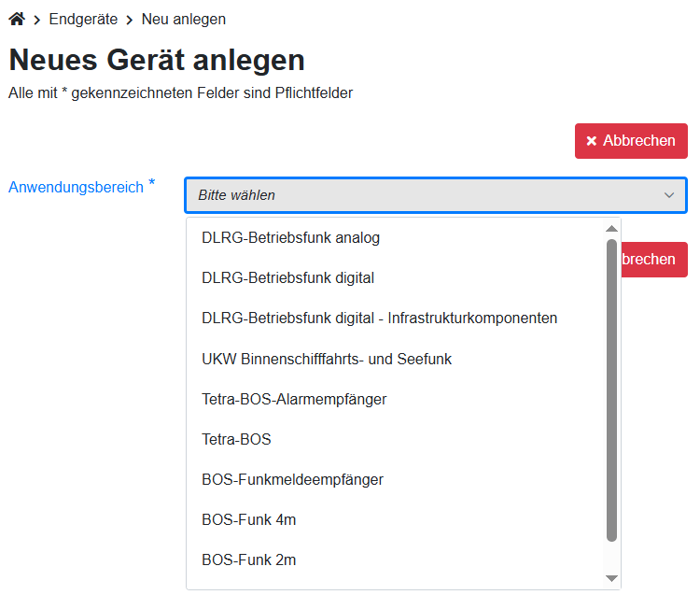Choose Tetra-BOS-Alarmempfänger option
700x609 pixels.
(x=396, y=399)
